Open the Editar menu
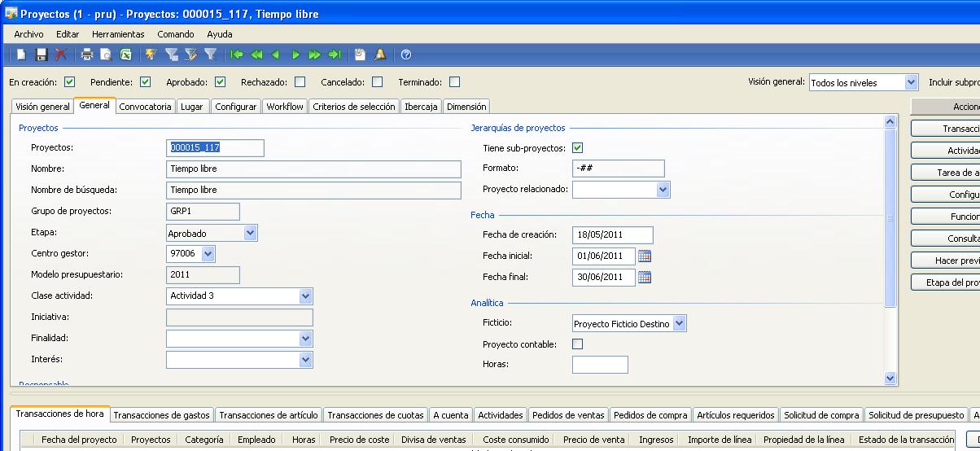 [68, 34]
